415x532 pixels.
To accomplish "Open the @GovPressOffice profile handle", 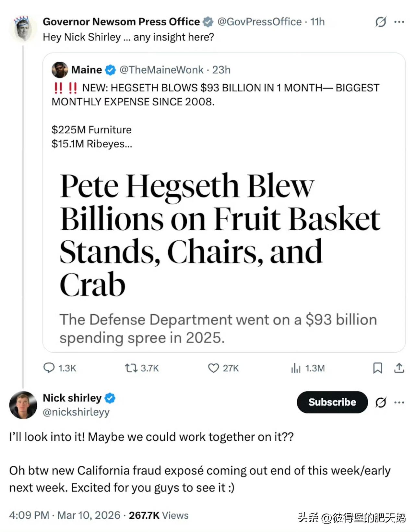I will 259,22.
